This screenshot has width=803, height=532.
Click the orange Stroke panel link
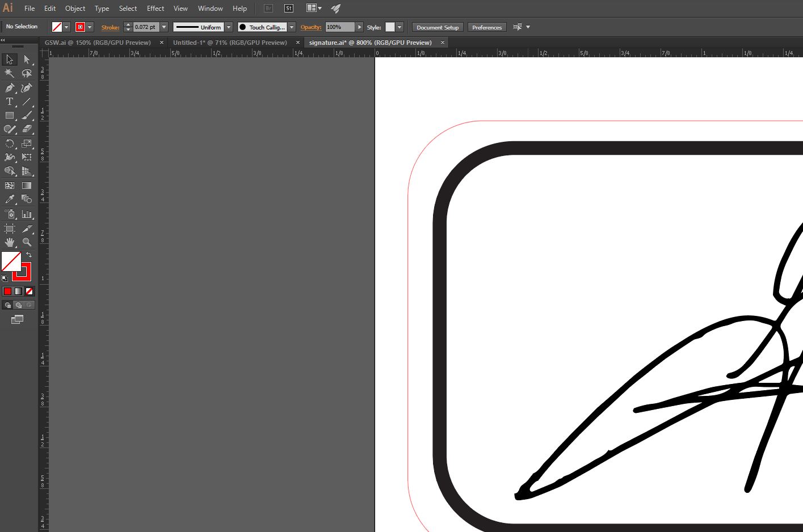[x=110, y=27]
